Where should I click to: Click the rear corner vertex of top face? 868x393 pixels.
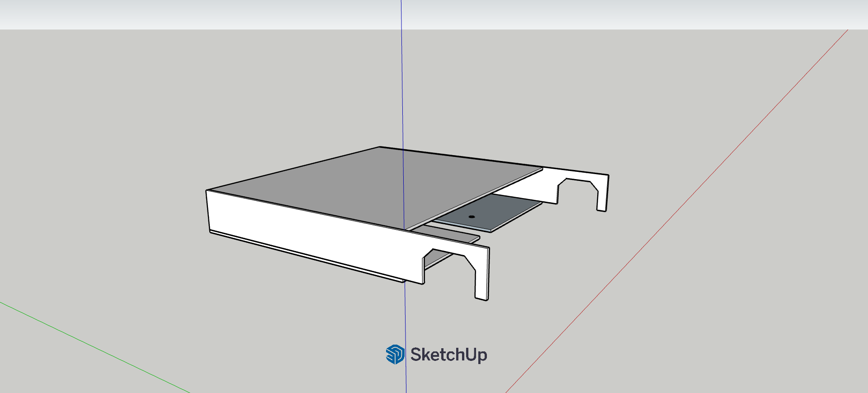(380, 147)
